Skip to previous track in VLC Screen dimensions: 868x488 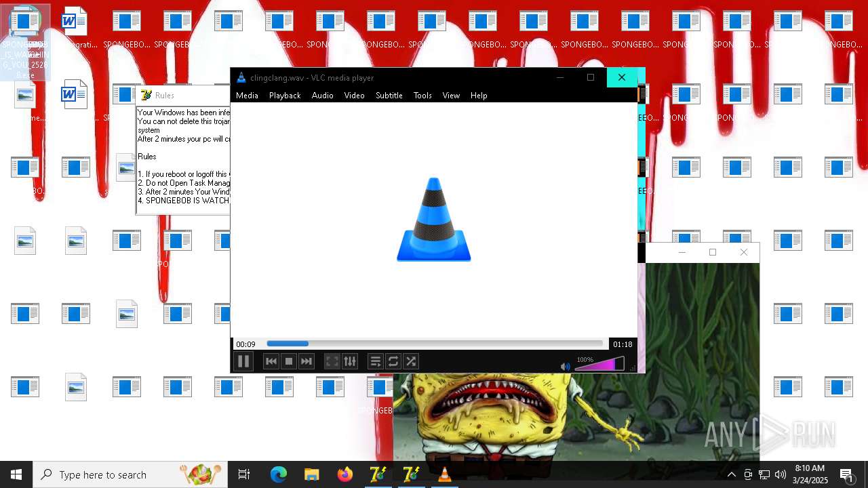(271, 362)
